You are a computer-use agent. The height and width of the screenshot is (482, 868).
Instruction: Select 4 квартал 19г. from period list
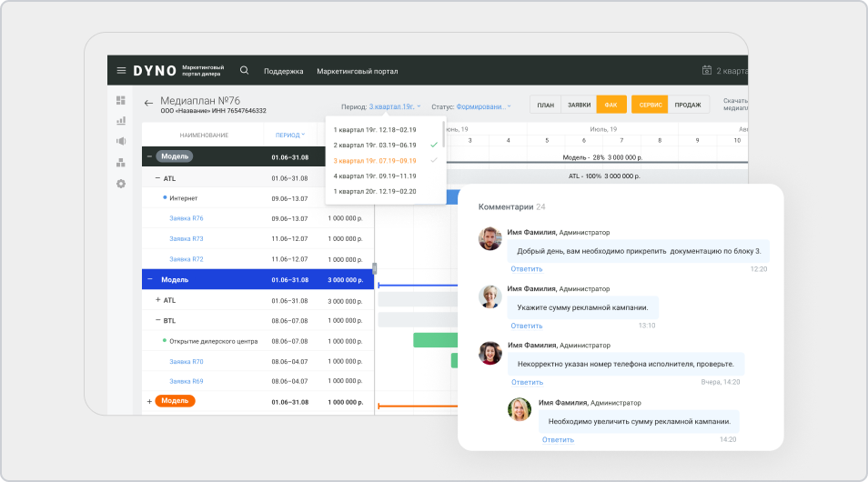(x=375, y=176)
